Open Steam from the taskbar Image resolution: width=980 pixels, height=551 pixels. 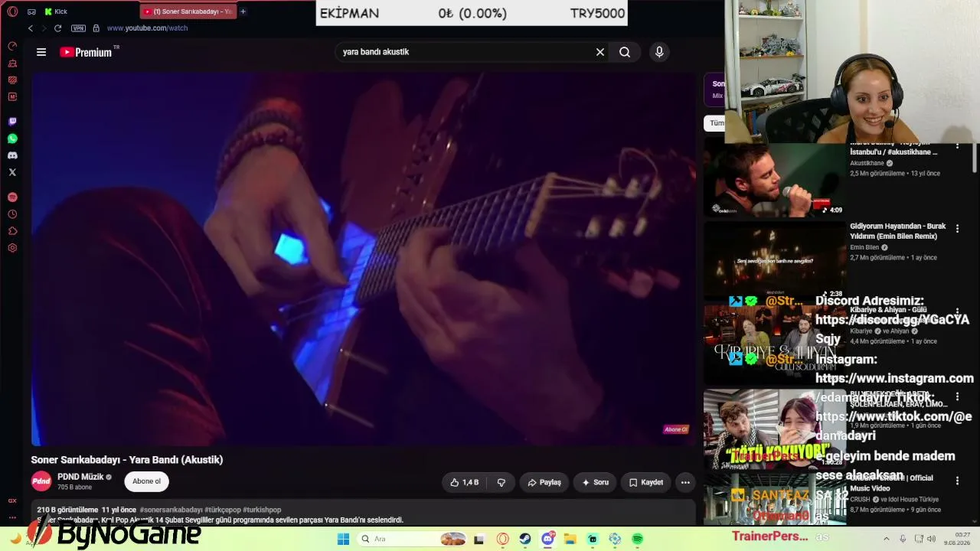coord(525,539)
